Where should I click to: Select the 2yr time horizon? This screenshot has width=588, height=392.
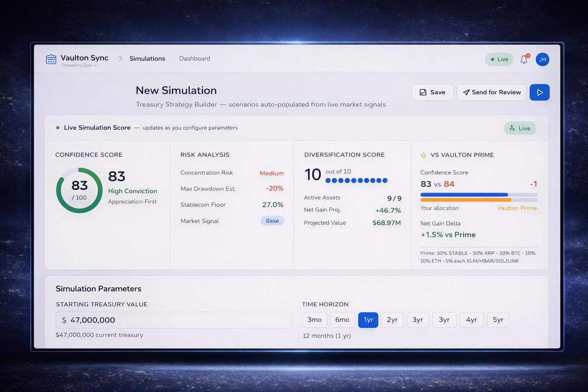pyautogui.click(x=392, y=320)
